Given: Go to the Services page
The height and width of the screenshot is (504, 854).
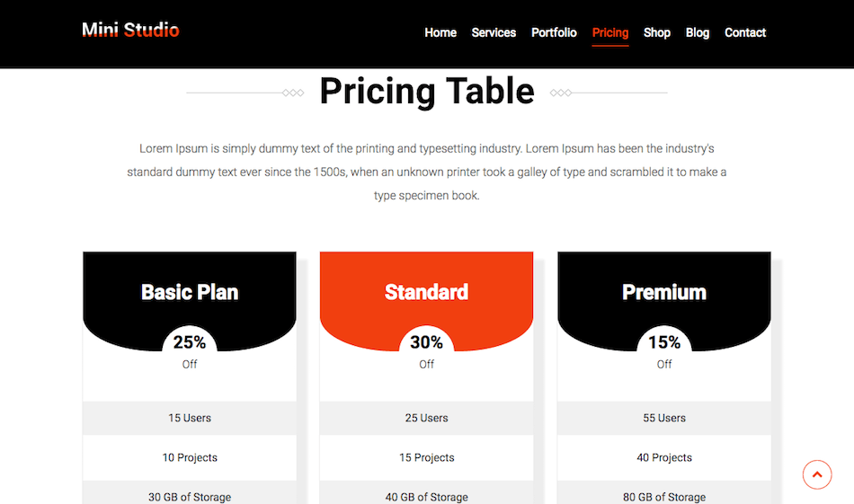Looking at the screenshot, I should [494, 32].
